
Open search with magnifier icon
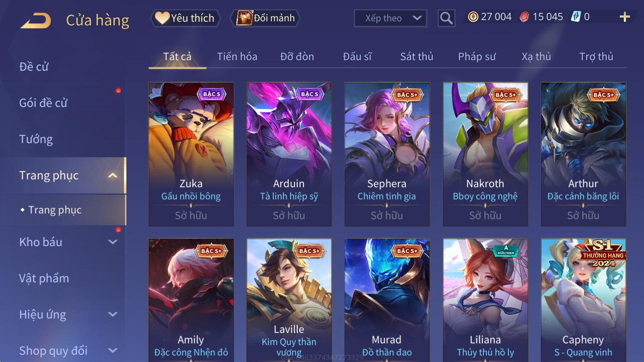tap(446, 18)
